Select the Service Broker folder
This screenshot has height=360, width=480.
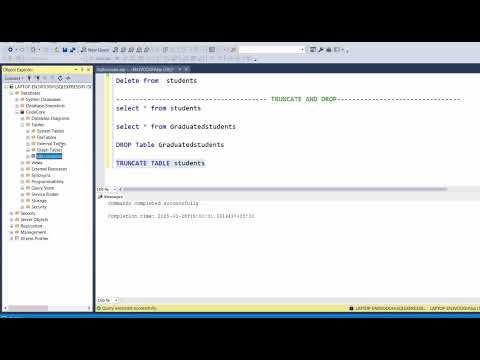tap(45, 194)
